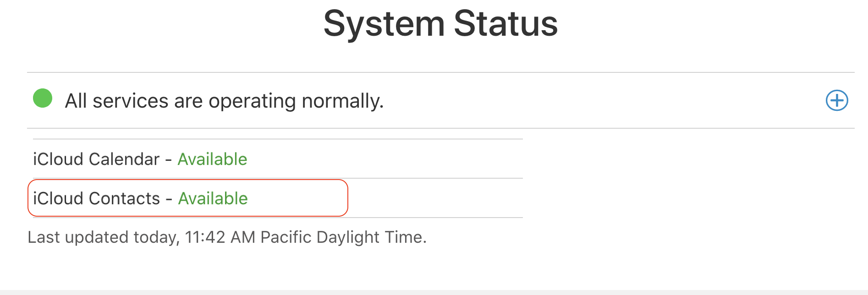Click the word 'normally' in status message
This screenshot has height=295, width=868.
[x=342, y=101]
